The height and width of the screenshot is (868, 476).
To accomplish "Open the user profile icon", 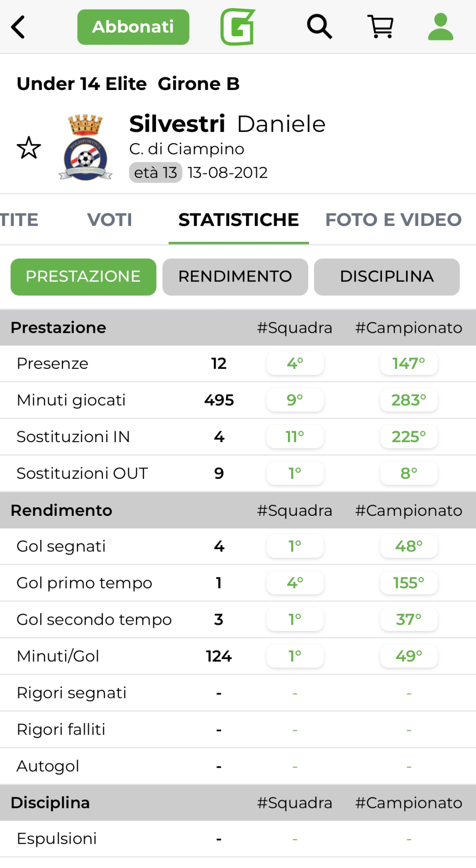I will tap(440, 27).
